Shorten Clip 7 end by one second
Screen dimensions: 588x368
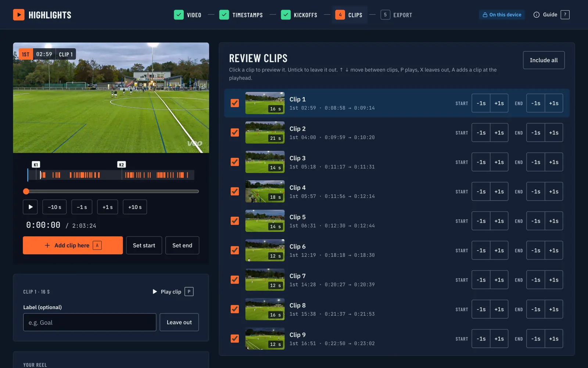click(536, 280)
